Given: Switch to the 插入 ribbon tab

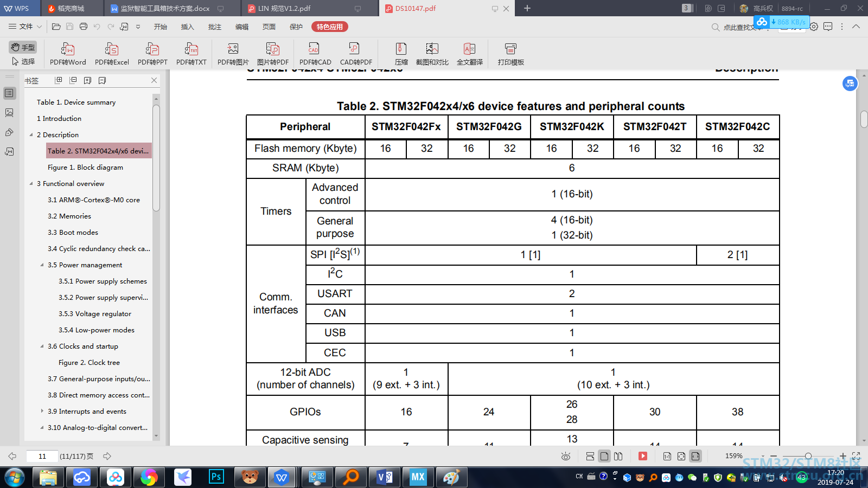Looking at the screenshot, I should (x=188, y=27).
